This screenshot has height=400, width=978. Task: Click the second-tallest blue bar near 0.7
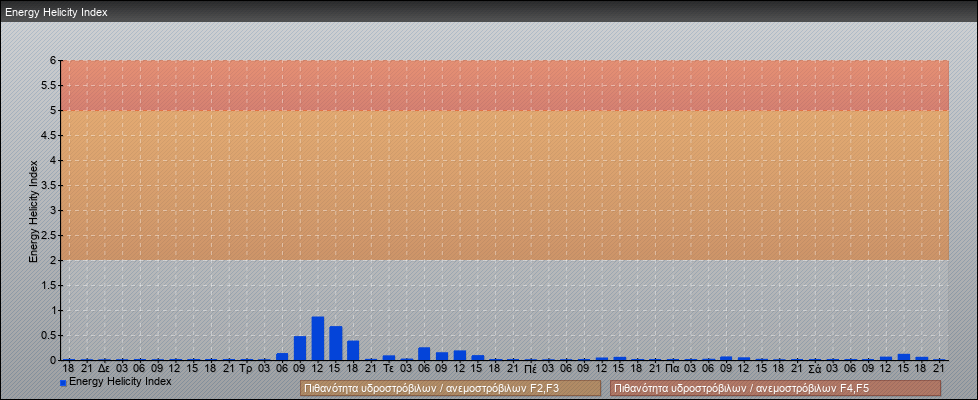pos(336,343)
